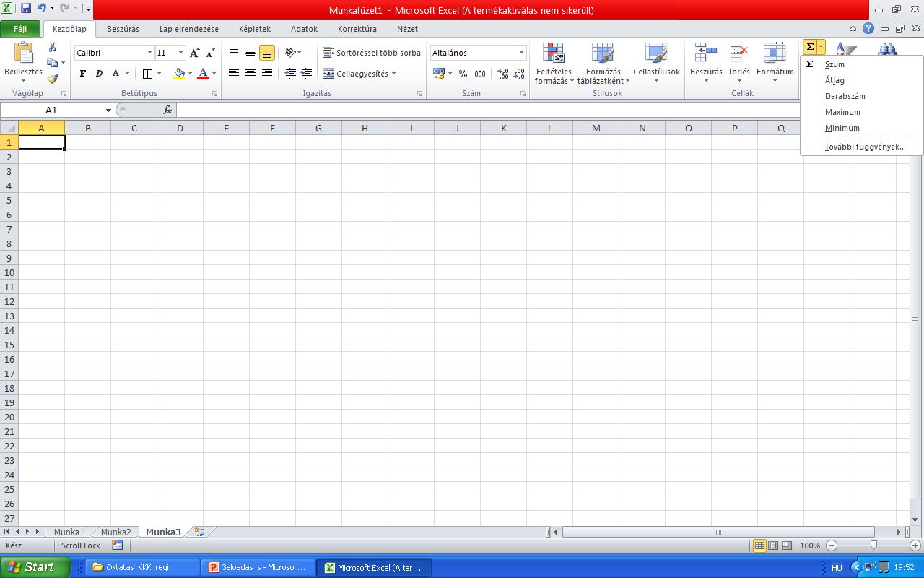Click the macro recording icon in status bar
Screen dimensions: 924x578
point(117,545)
